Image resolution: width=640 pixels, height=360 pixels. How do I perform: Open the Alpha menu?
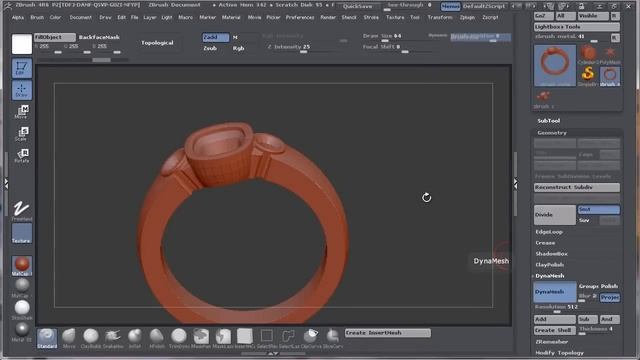(18, 18)
